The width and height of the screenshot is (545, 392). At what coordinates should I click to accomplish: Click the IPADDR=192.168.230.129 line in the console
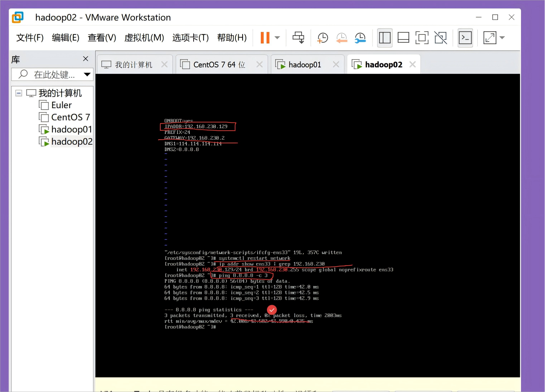pos(196,126)
